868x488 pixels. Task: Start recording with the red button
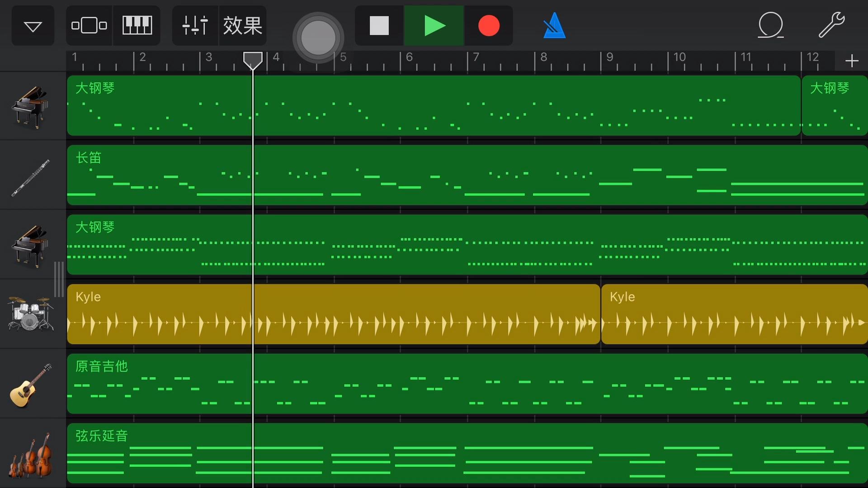[489, 26]
